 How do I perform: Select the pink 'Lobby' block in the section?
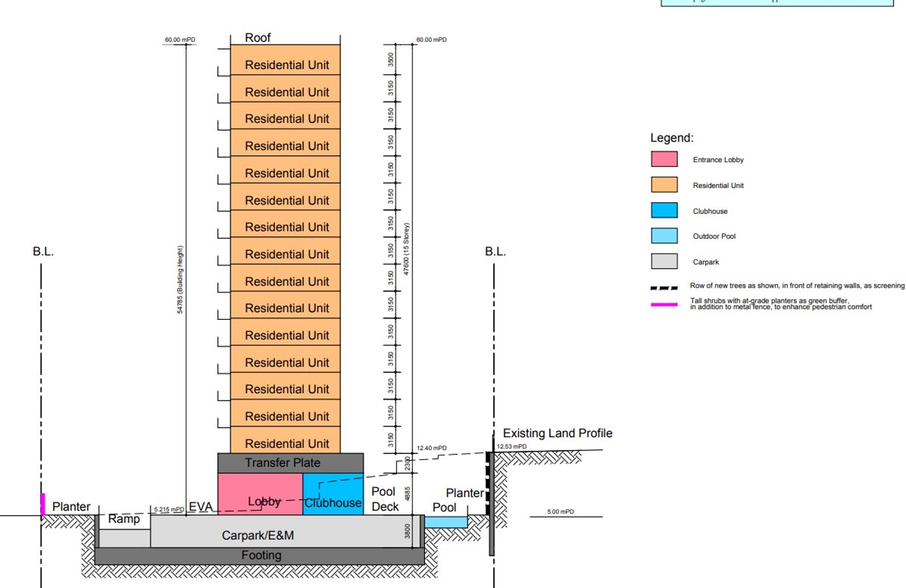tap(260, 494)
